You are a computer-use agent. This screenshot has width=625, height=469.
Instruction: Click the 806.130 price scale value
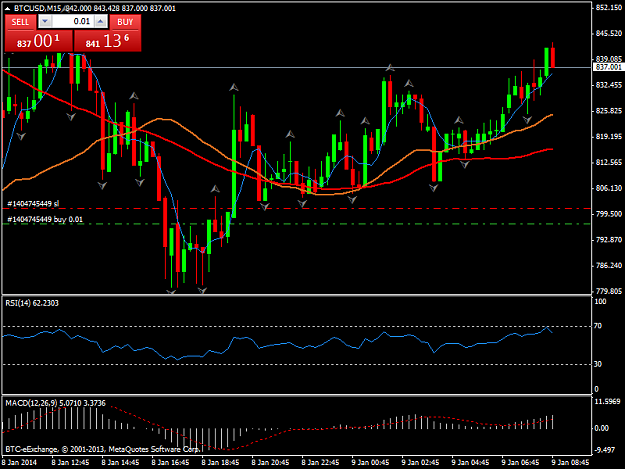point(609,188)
